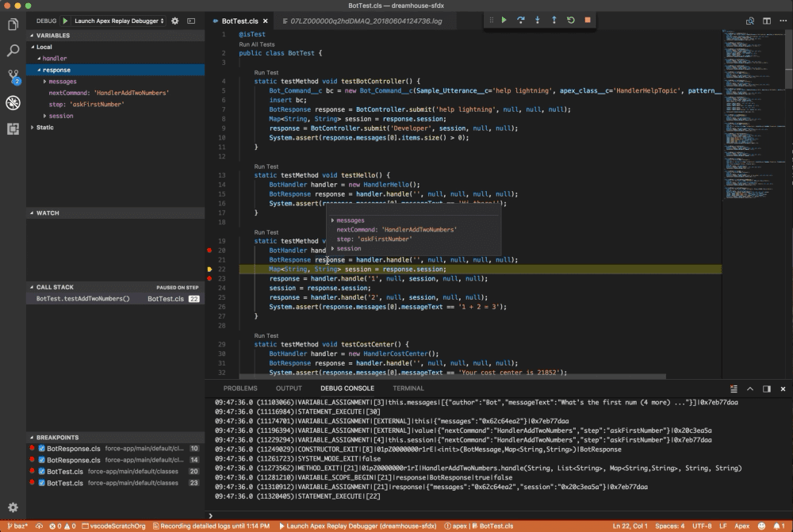Disable the BotResponse.cls line 10 breakpoint
Screen dimensions: 793x532
point(42,449)
